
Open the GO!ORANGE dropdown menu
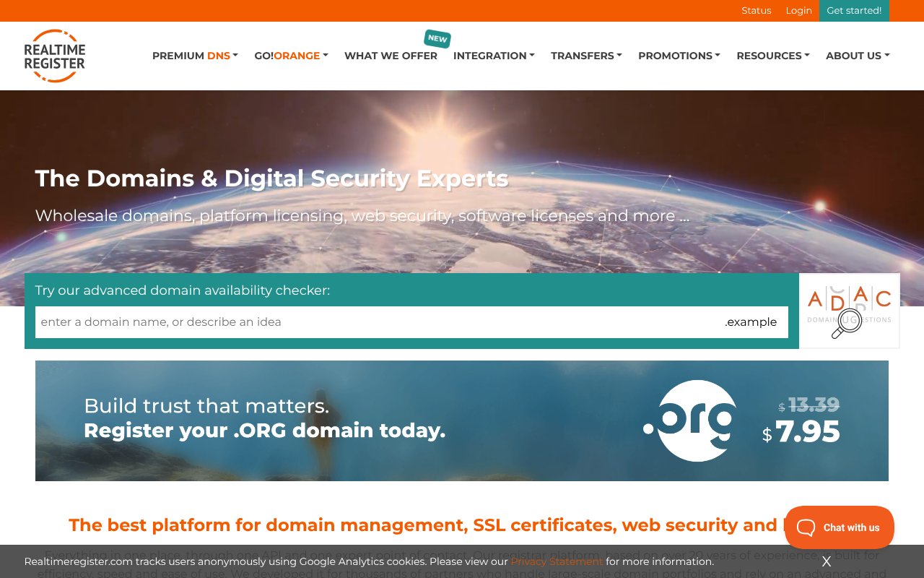click(291, 56)
